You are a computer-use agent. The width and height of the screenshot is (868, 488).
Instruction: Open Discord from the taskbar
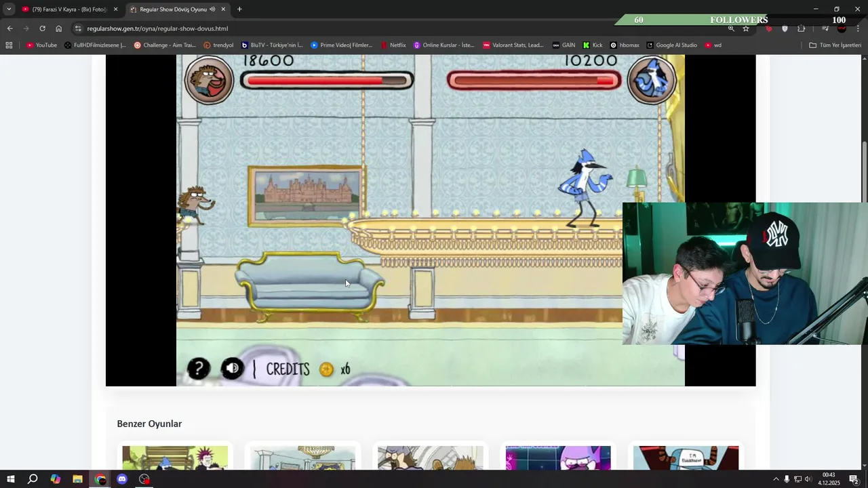point(122,479)
